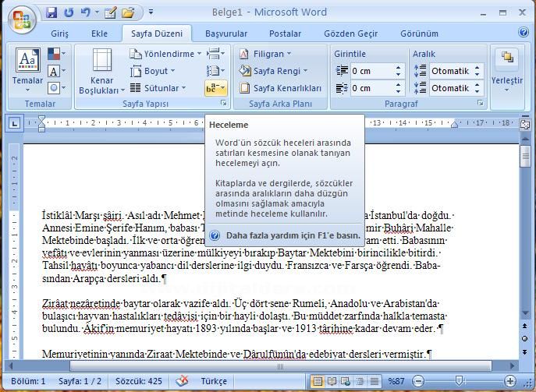Decrease spacing after with down arrow
Viewport: 536px width, 392px height.
coord(477,91)
